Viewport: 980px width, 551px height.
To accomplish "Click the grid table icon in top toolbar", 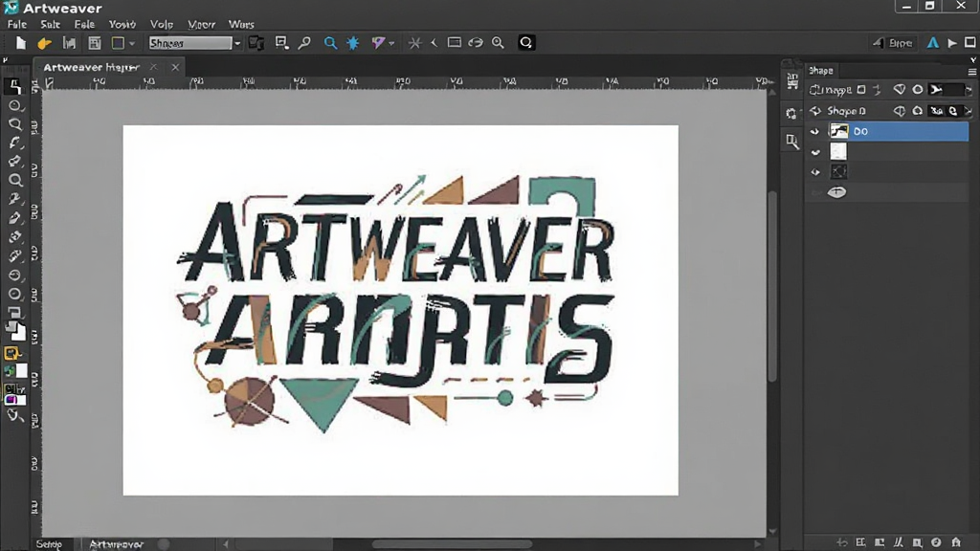I will click(x=95, y=43).
